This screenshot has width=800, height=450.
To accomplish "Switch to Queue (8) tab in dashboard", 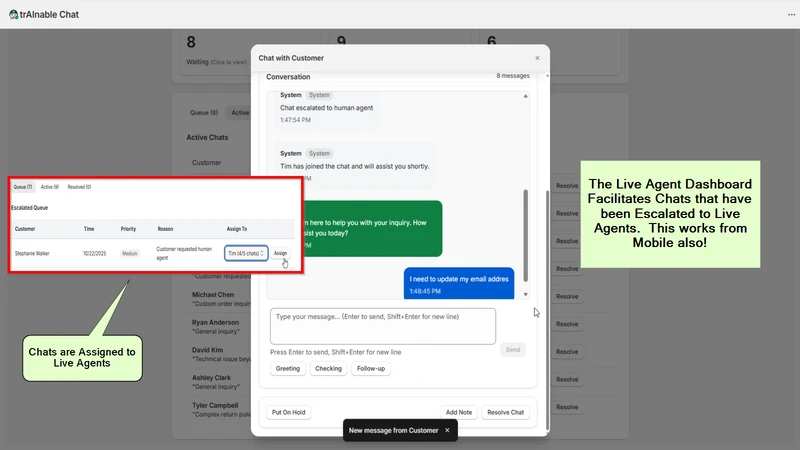I will pyautogui.click(x=204, y=113).
